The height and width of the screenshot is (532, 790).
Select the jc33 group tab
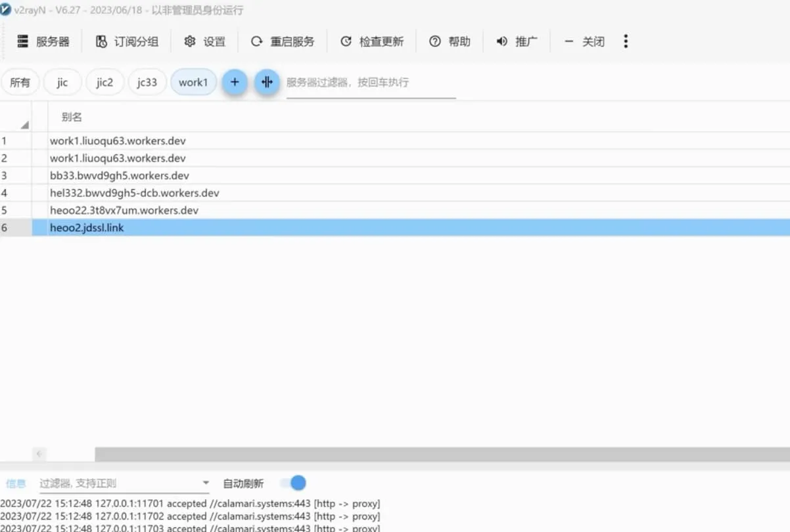pyautogui.click(x=147, y=82)
